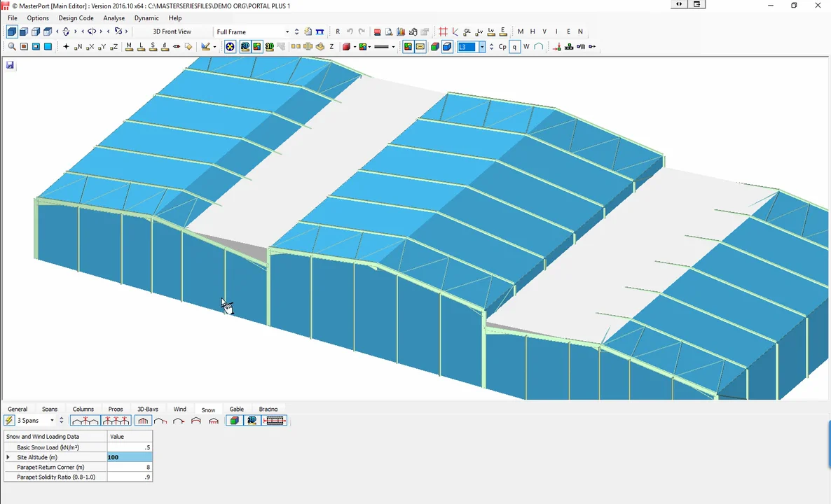
Task: Open the L3 load case dropdown
Action: point(482,47)
